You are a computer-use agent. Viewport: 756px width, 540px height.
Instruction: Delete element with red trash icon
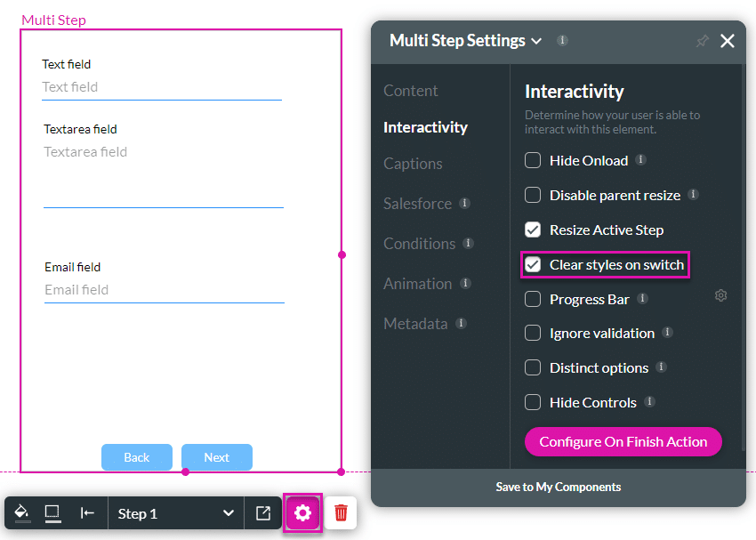pyautogui.click(x=341, y=513)
